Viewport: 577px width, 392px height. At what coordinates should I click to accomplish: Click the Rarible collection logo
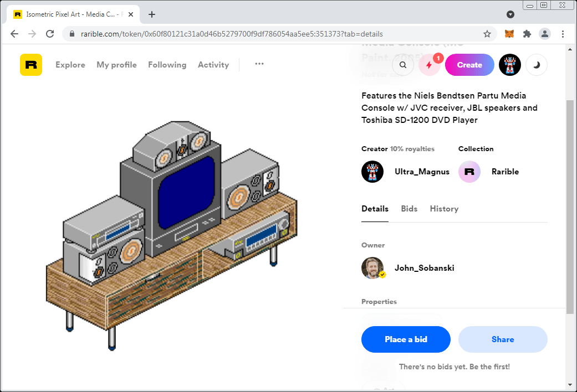(x=469, y=172)
